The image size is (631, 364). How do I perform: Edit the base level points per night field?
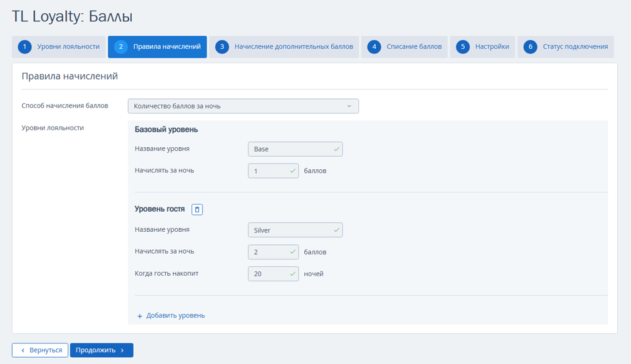click(273, 171)
